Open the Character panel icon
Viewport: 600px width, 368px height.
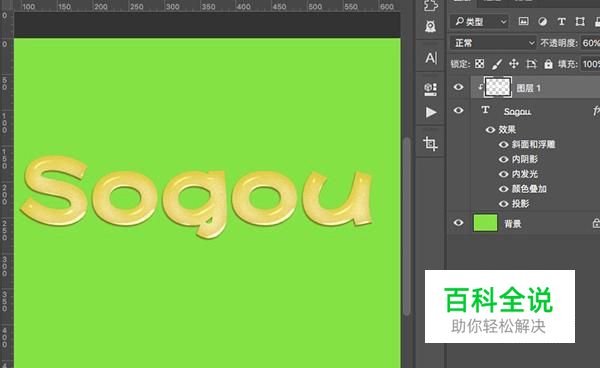(x=431, y=58)
